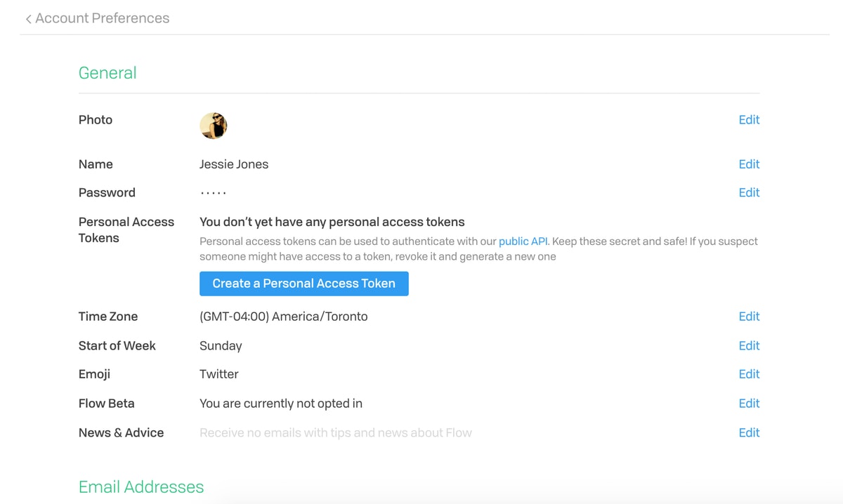Screen dimensions: 843x504
Task: Edit the Password setting
Action: pos(749,192)
